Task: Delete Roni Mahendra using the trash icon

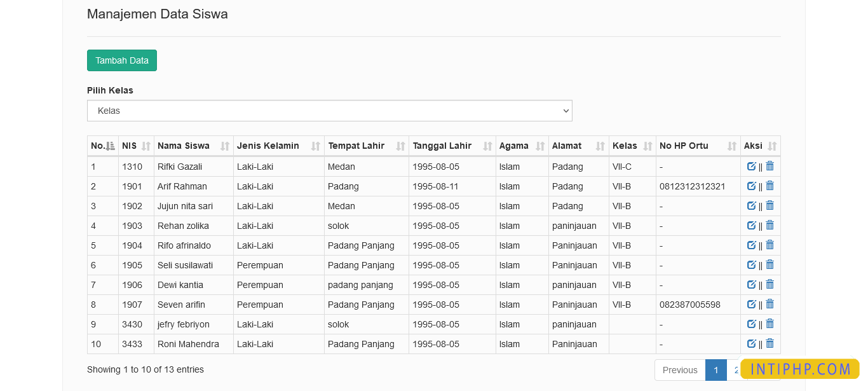Action: click(x=770, y=343)
